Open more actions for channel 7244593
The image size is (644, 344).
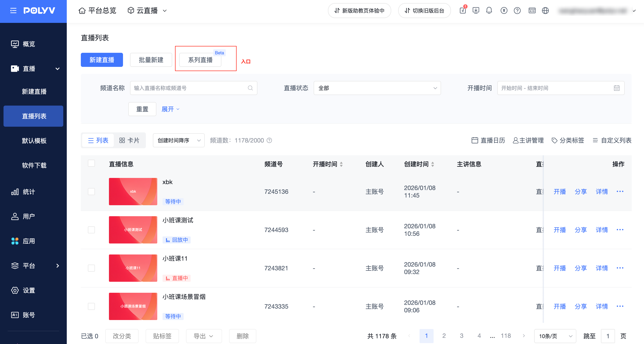620,230
